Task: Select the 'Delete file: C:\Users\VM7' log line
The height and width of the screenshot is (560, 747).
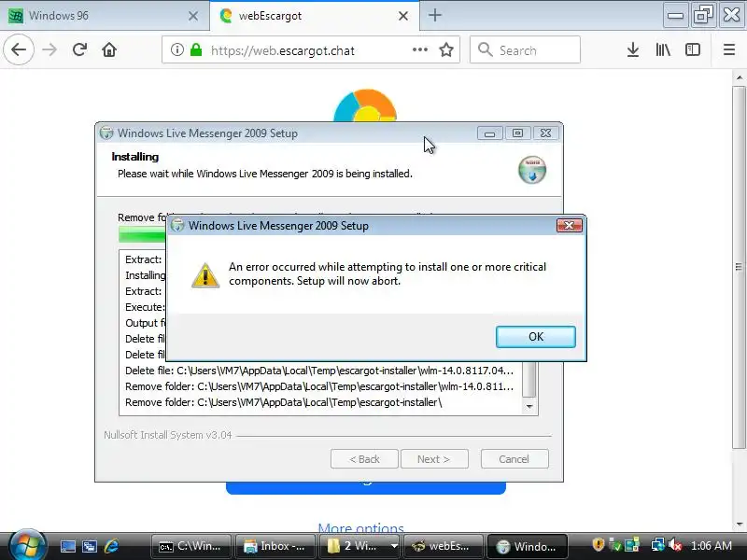Action: 319,371
